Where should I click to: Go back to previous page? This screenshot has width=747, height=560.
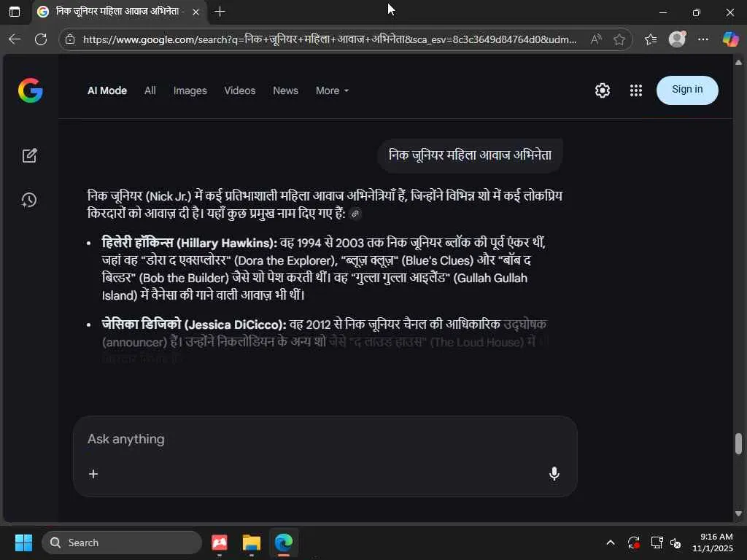tap(15, 39)
